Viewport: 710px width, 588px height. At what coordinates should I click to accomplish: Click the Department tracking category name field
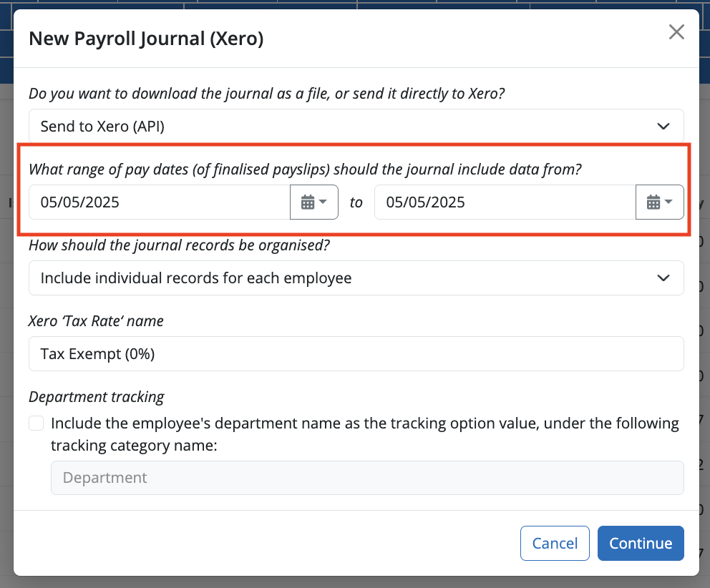click(x=367, y=477)
